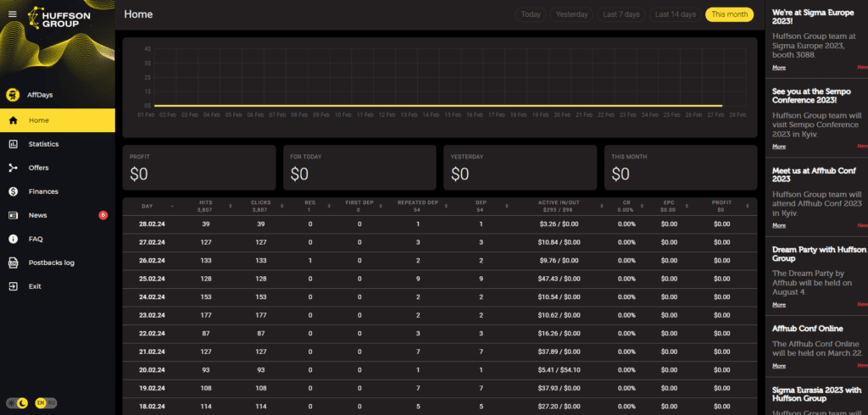Open More link under Sigma Europe 2023
The image size is (868, 415).
[x=779, y=68]
